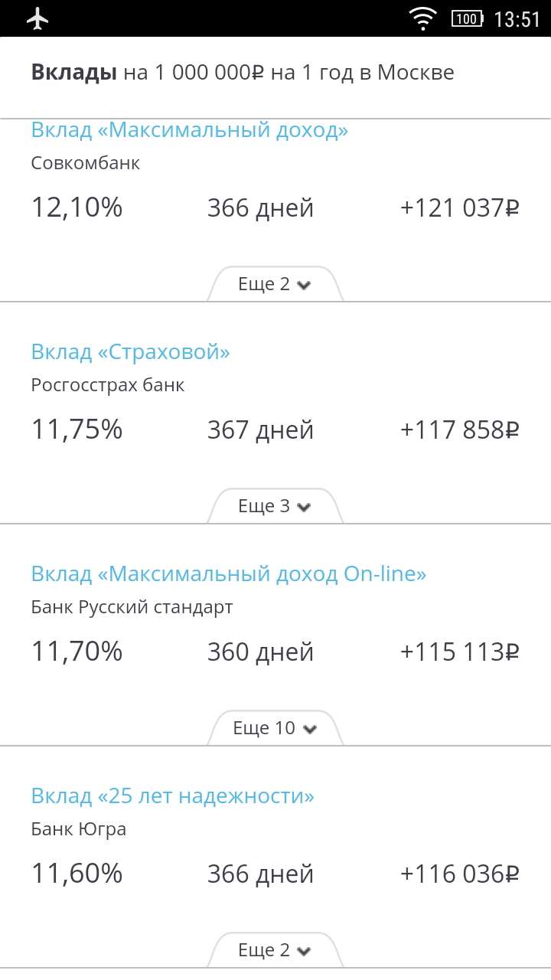This screenshot has width=551, height=980.
Task: Expand "Еще 2" under Совкомбанк deposit
Action: pos(275,285)
